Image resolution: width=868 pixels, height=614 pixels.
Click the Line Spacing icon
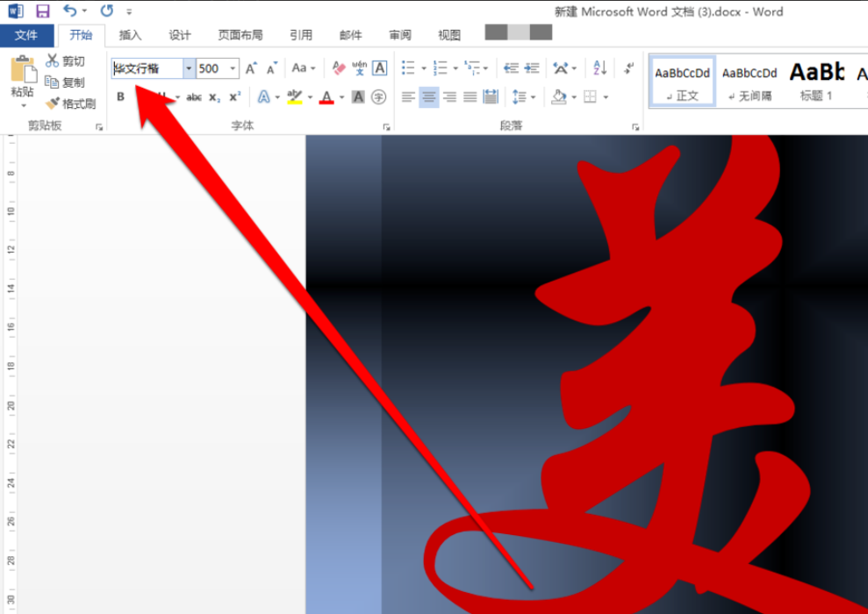point(520,97)
